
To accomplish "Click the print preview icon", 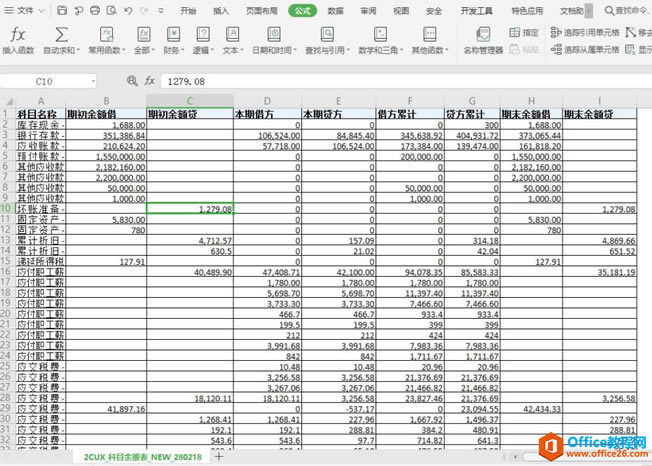I will point(111,10).
